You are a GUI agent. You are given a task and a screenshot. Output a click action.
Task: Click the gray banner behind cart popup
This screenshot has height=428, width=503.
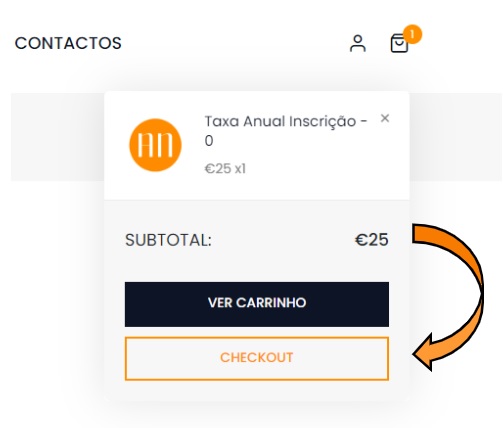[x=57, y=137]
